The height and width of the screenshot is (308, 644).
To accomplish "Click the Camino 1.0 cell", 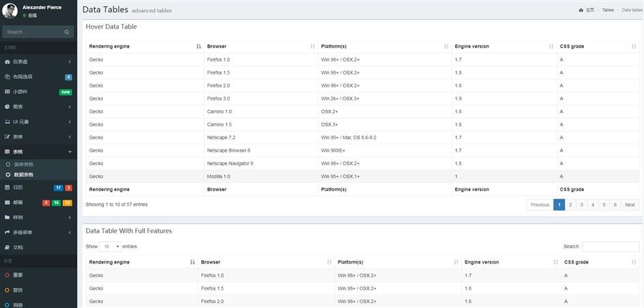I will pyautogui.click(x=261, y=111).
